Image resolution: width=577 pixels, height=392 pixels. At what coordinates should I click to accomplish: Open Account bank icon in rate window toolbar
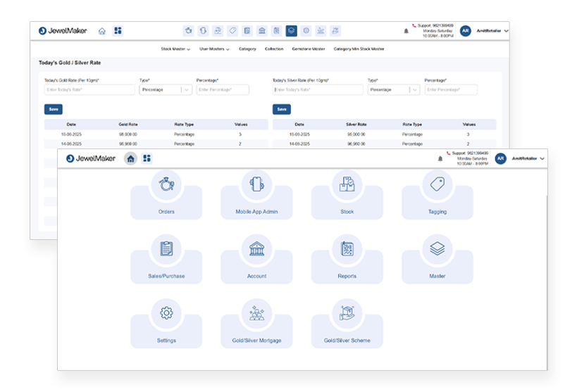[262, 31]
